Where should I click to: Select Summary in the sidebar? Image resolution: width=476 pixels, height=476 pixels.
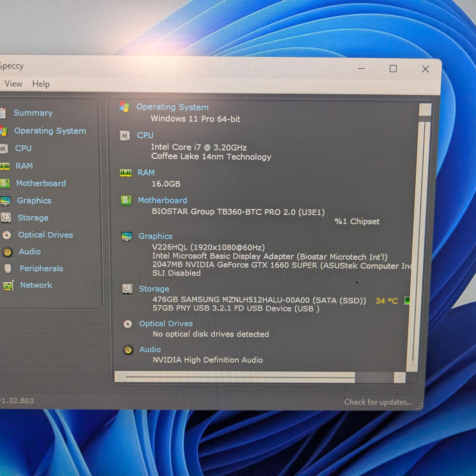(33, 113)
